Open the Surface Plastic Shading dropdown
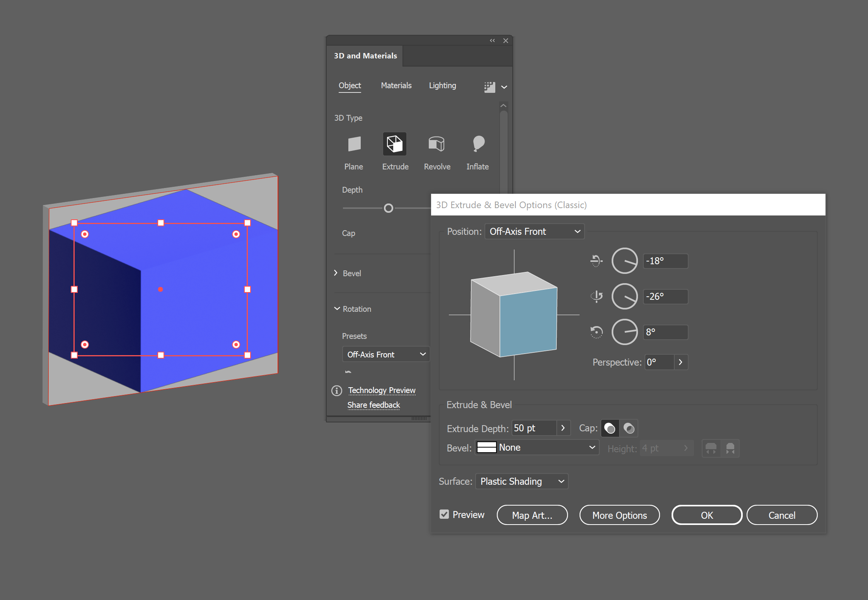868x600 pixels. (x=522, y=481)
